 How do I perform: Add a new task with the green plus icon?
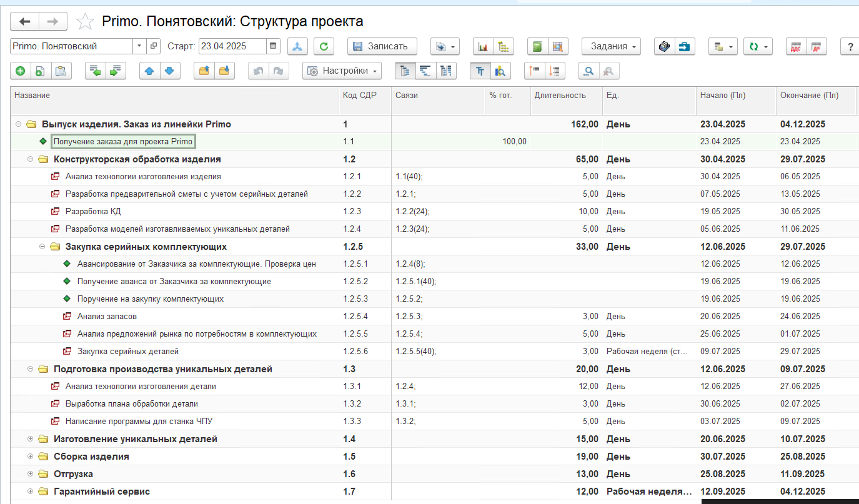pyautogui.click(x=20, y=71)
